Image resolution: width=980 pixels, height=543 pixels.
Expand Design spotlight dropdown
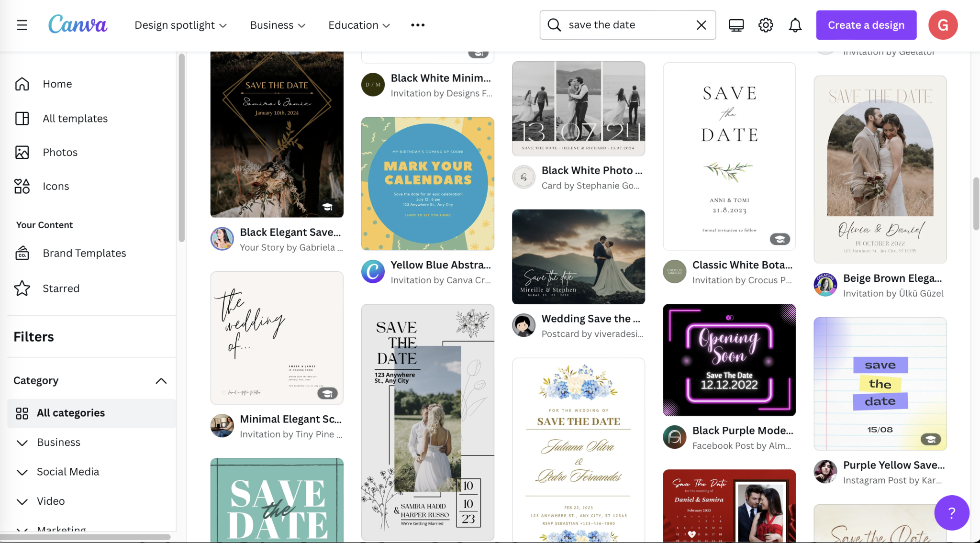[180, 25]
